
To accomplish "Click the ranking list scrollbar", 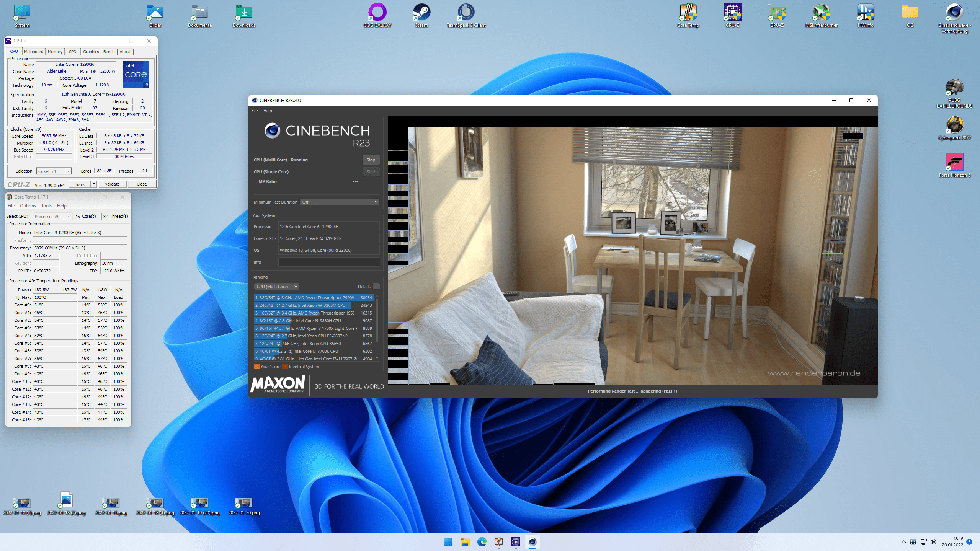I will 377,321.
